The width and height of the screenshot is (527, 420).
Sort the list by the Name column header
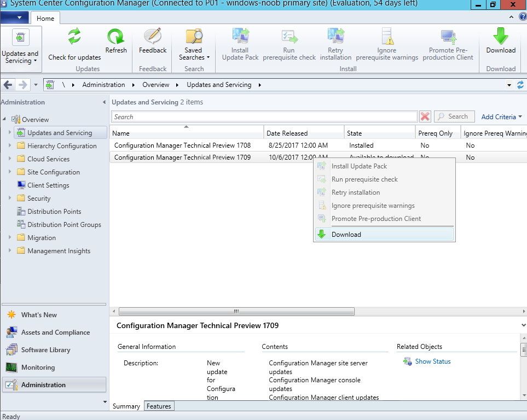[187, 133]
